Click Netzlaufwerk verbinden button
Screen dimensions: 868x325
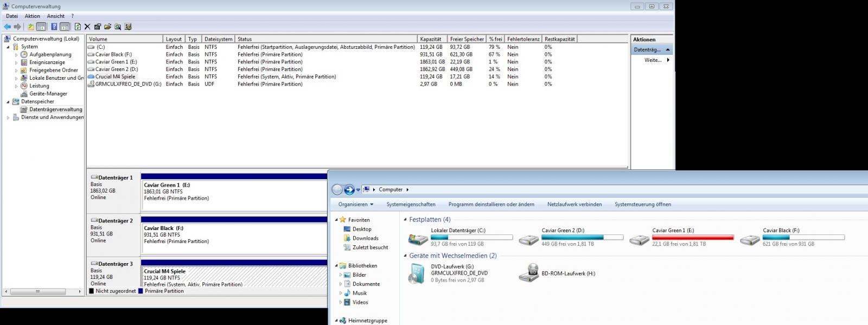[x=575, y=205]
